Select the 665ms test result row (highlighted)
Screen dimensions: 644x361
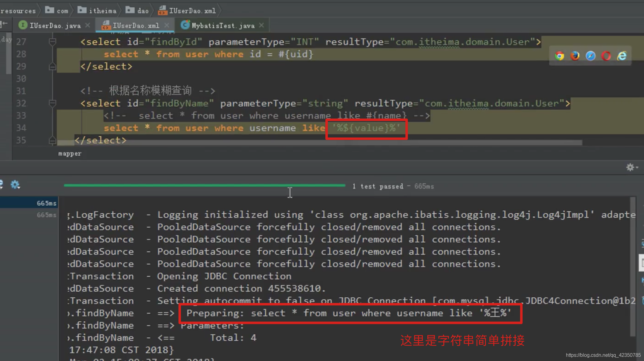(29, 203)
